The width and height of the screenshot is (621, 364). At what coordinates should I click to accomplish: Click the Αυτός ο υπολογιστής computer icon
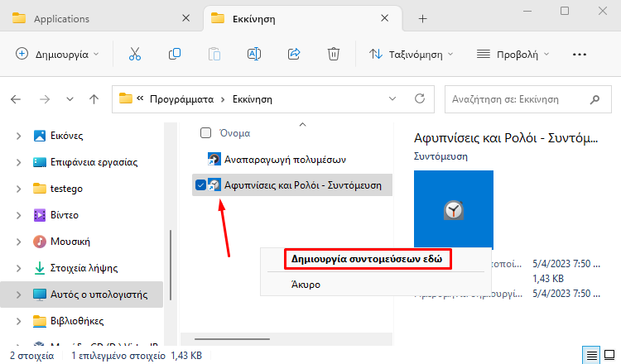(x=40, y=295)
